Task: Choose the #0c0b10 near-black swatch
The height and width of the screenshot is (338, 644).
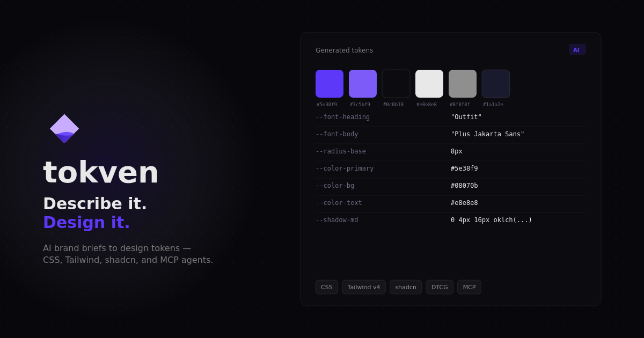Action: 396,84
